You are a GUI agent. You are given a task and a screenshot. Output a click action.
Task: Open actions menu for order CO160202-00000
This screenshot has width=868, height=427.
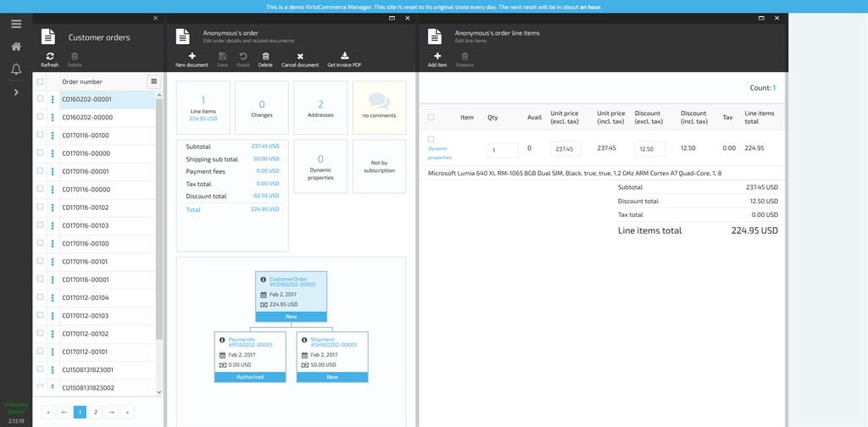pyautogui.click(x=53, y=117)
